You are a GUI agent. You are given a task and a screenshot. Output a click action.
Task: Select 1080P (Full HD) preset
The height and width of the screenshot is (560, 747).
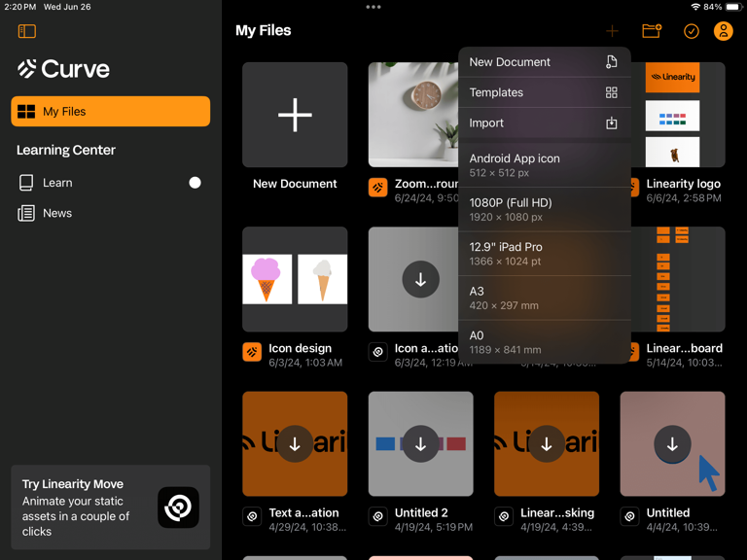tap(545, 210)
